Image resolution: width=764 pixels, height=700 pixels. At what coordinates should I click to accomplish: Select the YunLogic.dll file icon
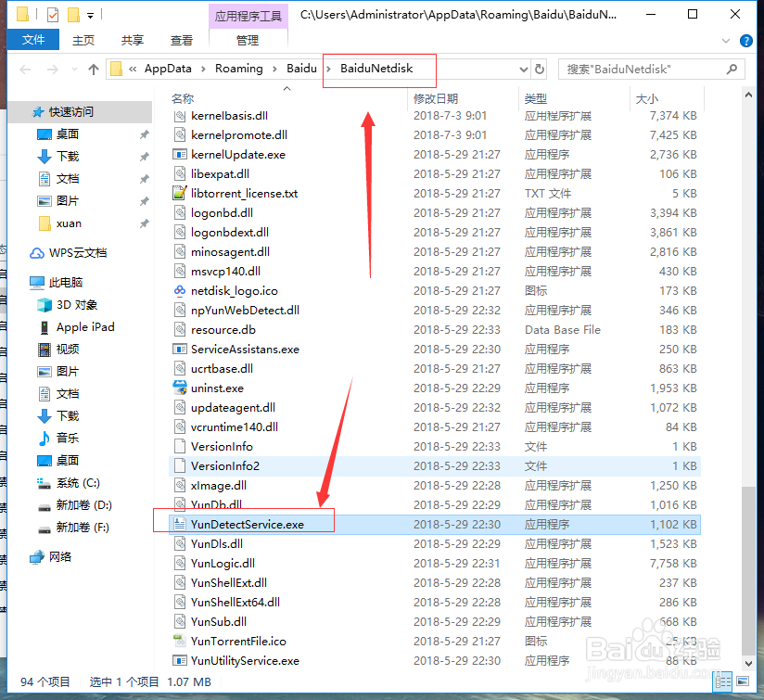pyautogui.click(x=180, y=564)
